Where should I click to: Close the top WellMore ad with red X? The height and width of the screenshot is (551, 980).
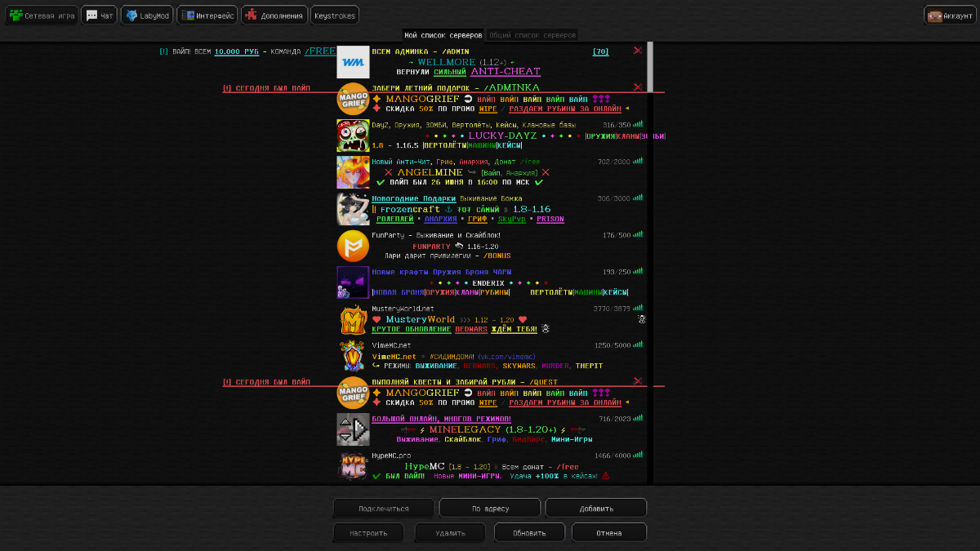point(638,51)
